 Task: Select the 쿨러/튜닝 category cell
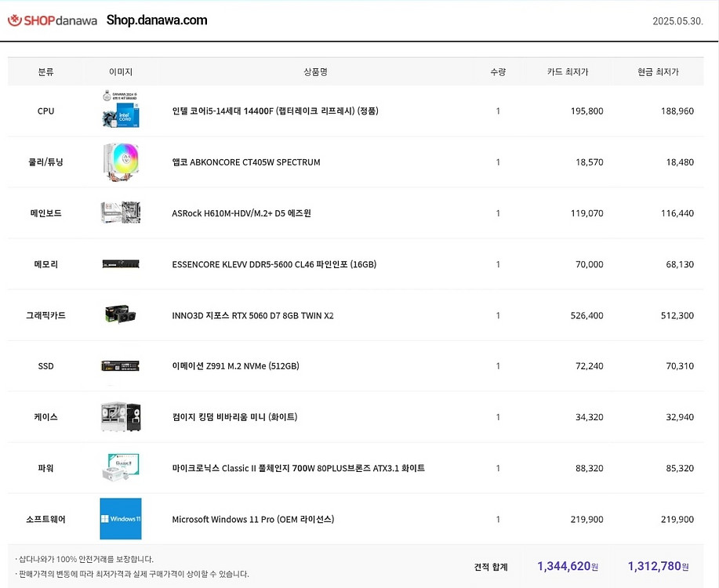[45, 162]
